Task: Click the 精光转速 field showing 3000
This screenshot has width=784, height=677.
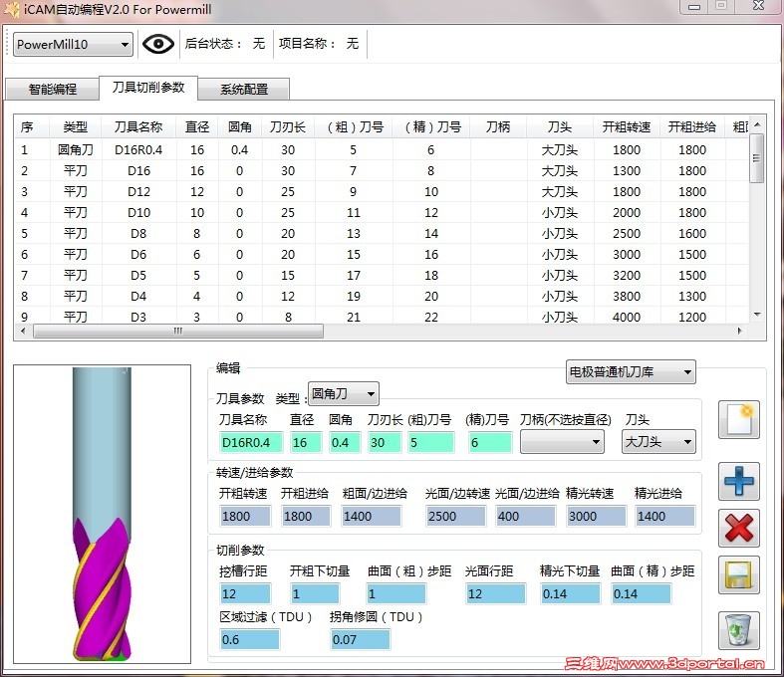Action: [x=596, y=516]
